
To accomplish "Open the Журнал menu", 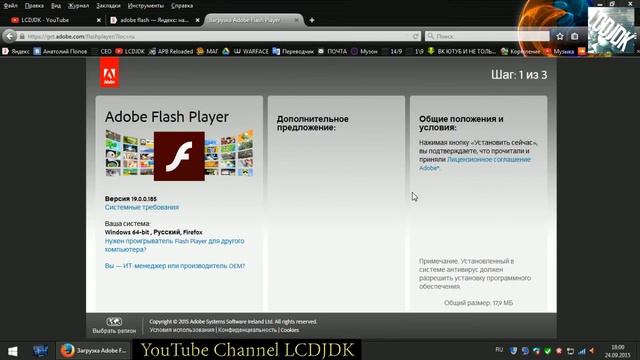I will click(78, 6).
